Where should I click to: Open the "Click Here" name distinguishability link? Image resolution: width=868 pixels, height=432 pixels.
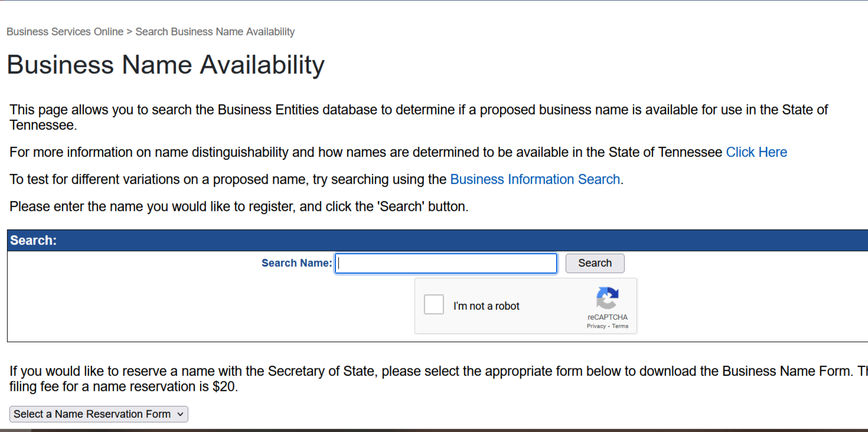pos(756,152)
